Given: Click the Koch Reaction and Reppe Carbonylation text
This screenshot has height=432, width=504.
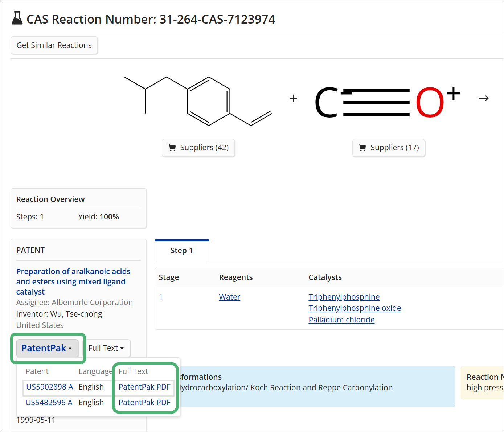Looking at the screenshot, I should click(x=321, y=388).
